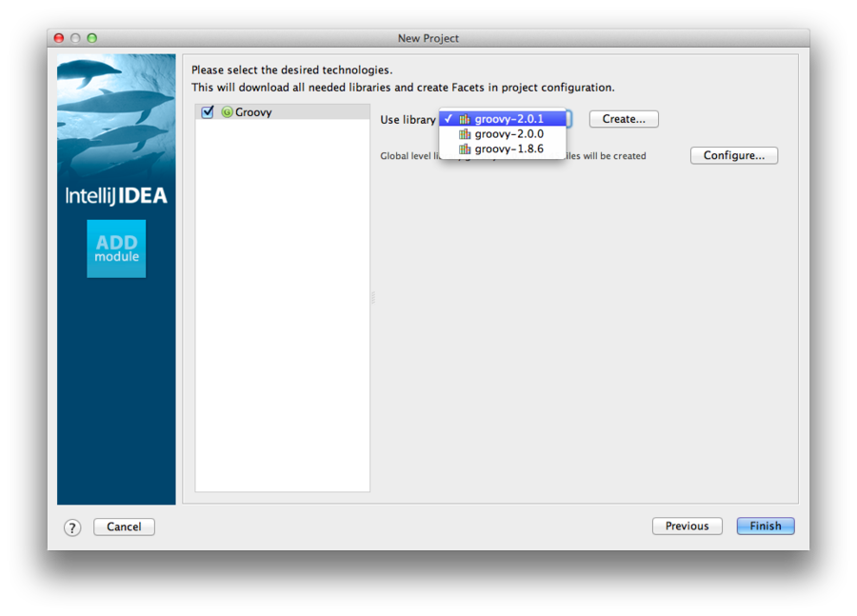This screenshot has height=616, width=857.
Task: Click the library icon beside groovy-2.0.1
Action: (465, 119)
